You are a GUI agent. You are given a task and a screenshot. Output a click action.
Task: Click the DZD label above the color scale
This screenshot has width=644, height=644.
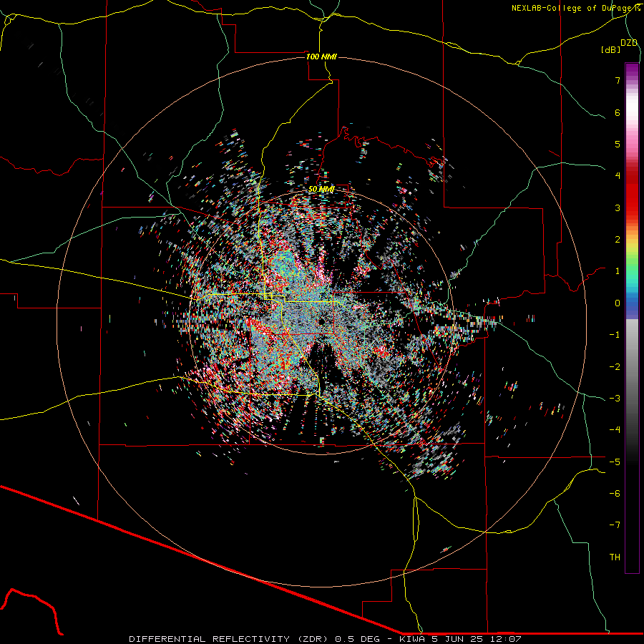pyautogui.click(x=629, y=43)
